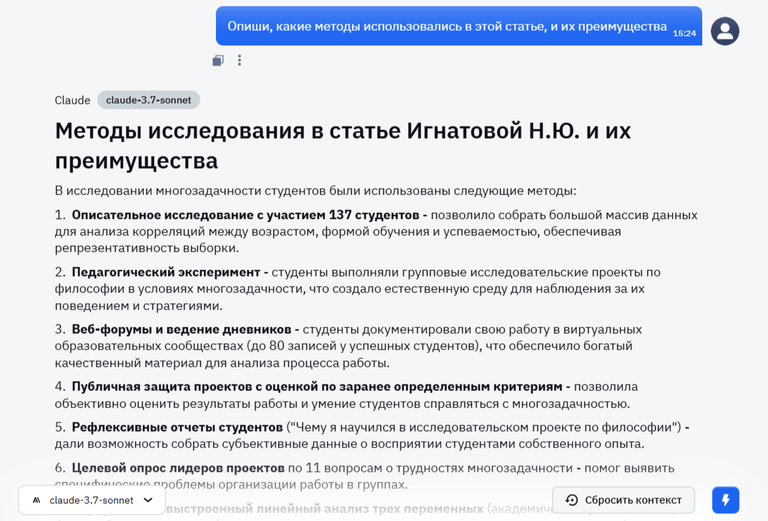This screenshot has height=521, width=768.
Task: Click the 'Claude' sender name
Action: click(x=72, y=100)
